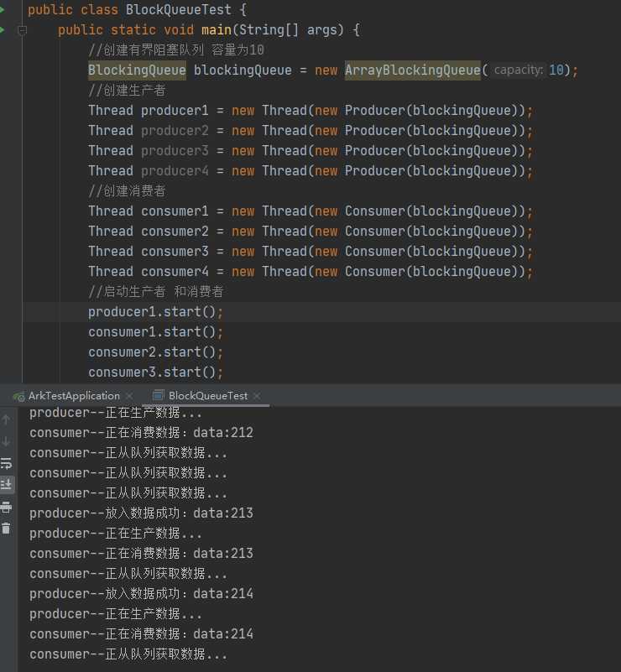The width and height of the screenshot is (621, 672).
Task: Click the capacity parameter hint
Action: coord(518,70)
